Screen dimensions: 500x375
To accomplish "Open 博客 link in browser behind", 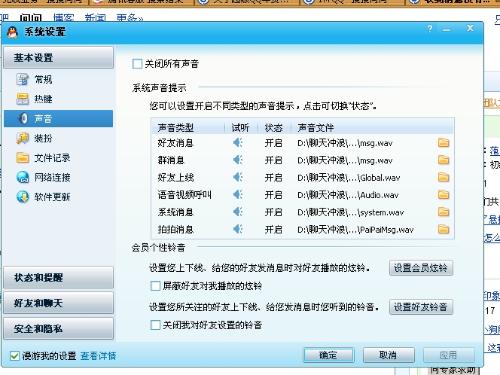I will 64,18.
